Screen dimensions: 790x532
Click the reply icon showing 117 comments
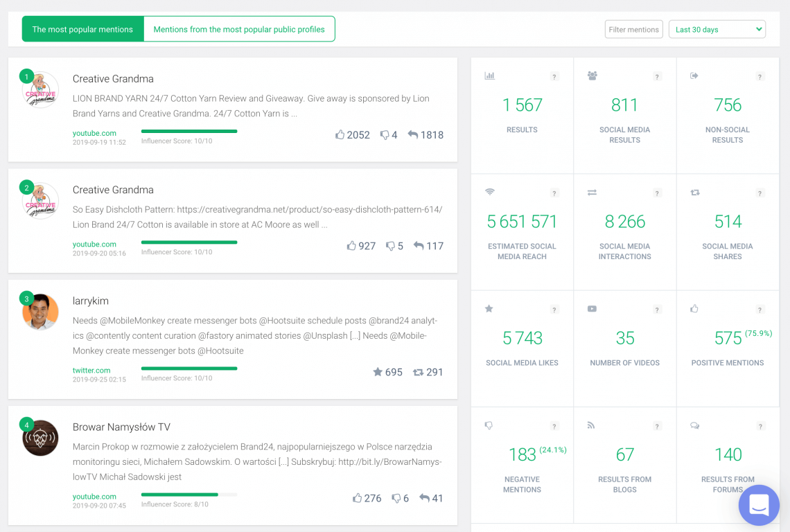pyautogui.click(x=419, y=245)
